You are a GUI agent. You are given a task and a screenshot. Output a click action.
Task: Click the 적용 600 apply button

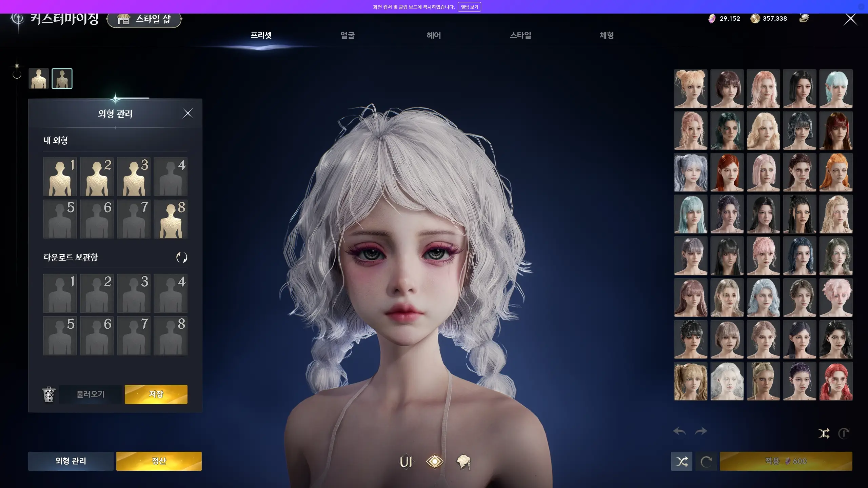tap(786, 461)
